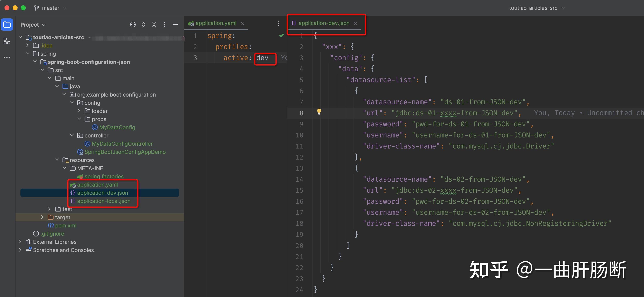Select application.yaml in the project tree
This screenshot has width=644, height=297.
pyautogui.click(x=97, y=185)
